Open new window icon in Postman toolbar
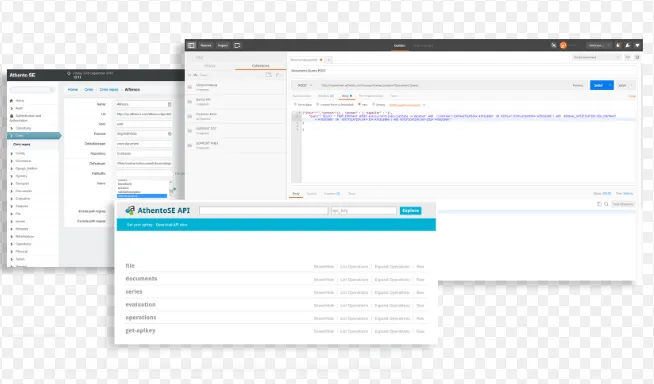 point(237,45)
